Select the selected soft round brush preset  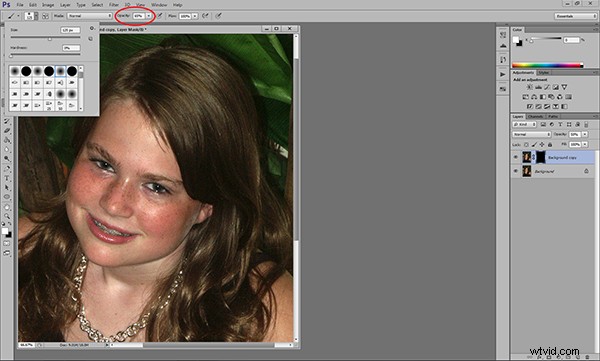60,71
